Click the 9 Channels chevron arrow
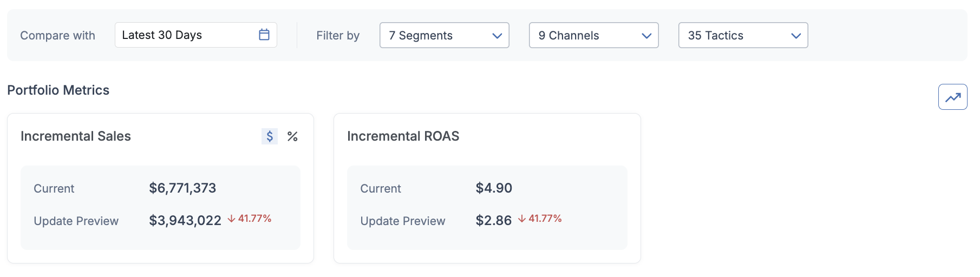 [646, 36]
